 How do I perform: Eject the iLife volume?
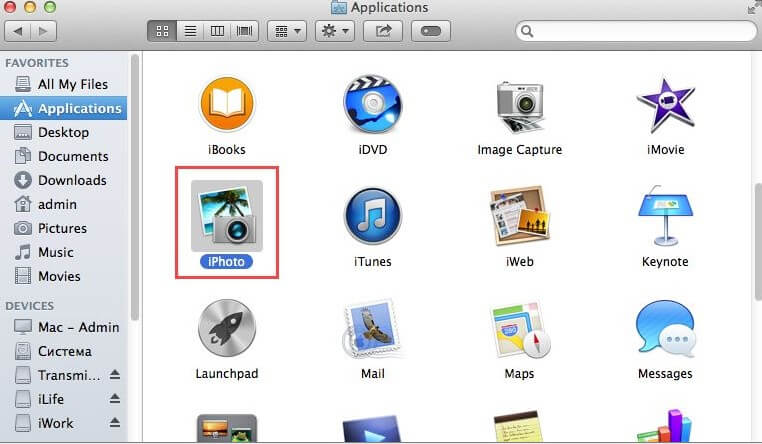click(115, 398)
